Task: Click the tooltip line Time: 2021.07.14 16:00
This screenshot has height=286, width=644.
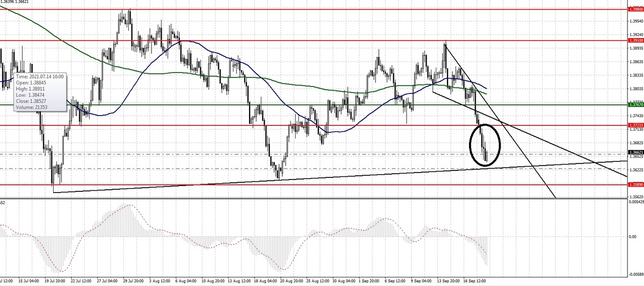Action: point(40,77)
